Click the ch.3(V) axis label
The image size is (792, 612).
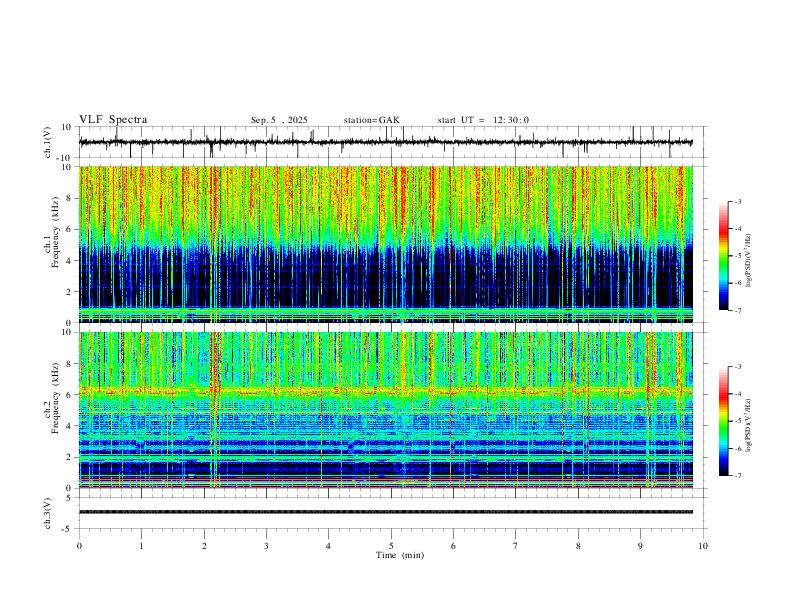(48, 513)
